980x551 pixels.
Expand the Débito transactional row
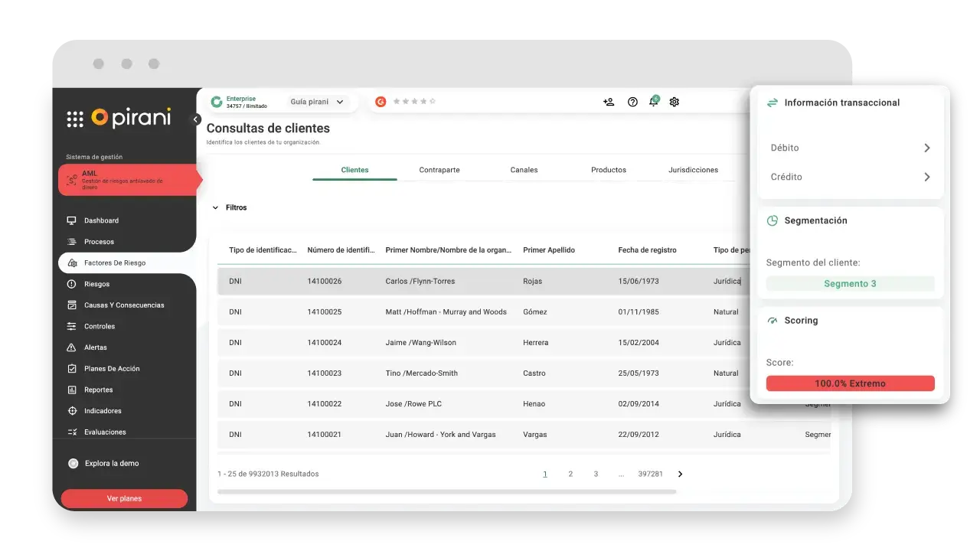click(850, 148)
